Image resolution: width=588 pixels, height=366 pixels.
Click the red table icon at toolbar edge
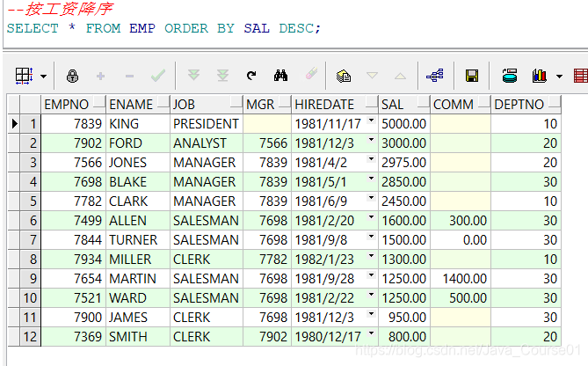click(x=581, y=76)
